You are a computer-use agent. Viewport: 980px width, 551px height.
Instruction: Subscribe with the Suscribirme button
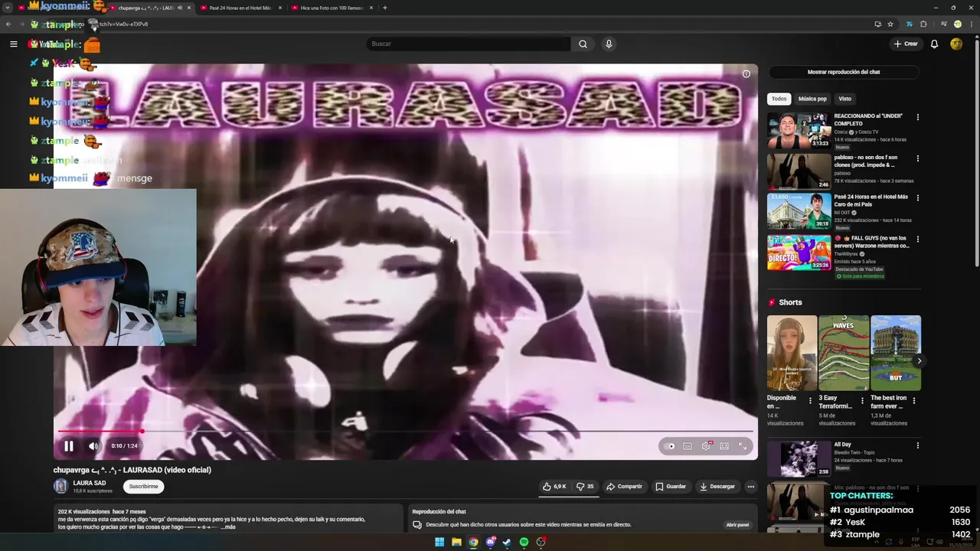[x=143, y=487]
